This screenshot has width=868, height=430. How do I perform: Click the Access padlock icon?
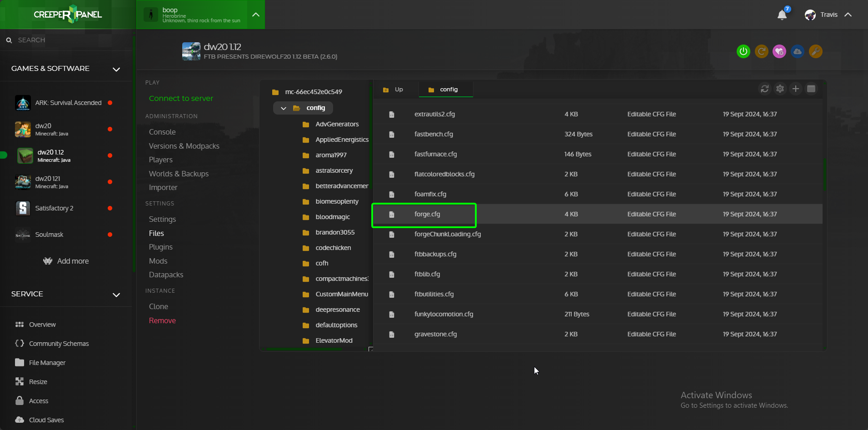point(20,400)
